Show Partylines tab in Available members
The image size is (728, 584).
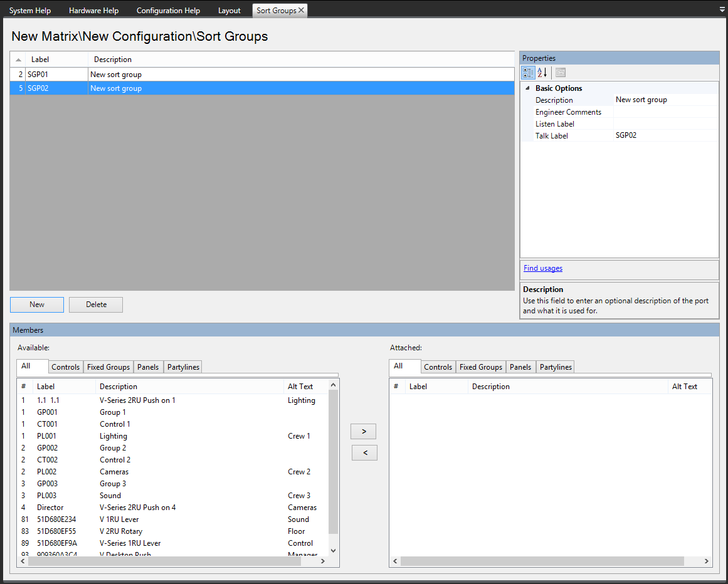click(x=183, y=367)
